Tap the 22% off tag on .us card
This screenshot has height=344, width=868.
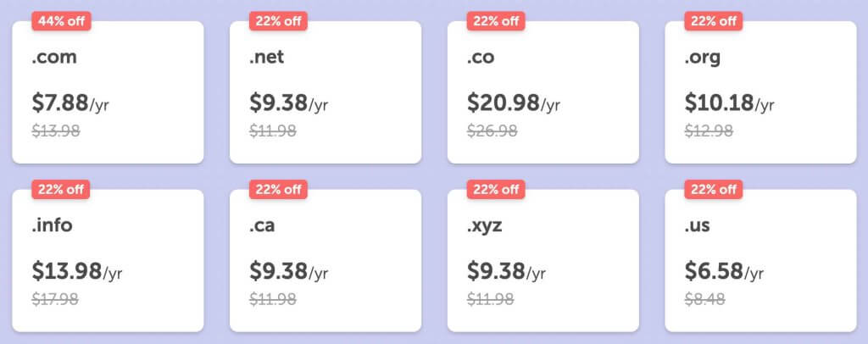pos(714,189)
